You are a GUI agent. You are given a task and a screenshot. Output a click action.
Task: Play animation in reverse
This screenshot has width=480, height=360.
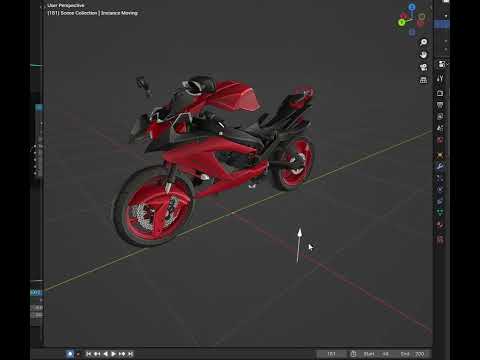click(x=105, y=354)
